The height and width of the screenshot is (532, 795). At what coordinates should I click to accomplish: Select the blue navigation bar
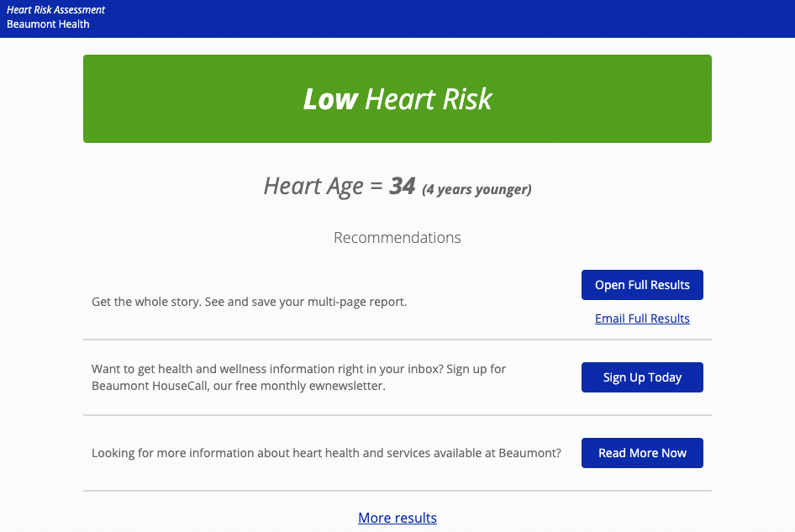coord(397,18)
